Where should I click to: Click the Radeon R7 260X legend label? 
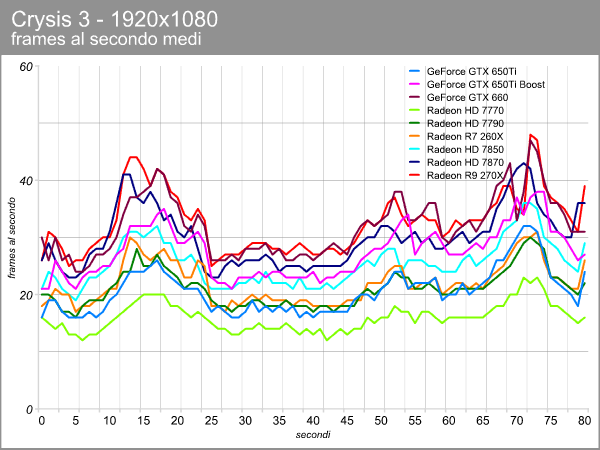click(465, 137)
